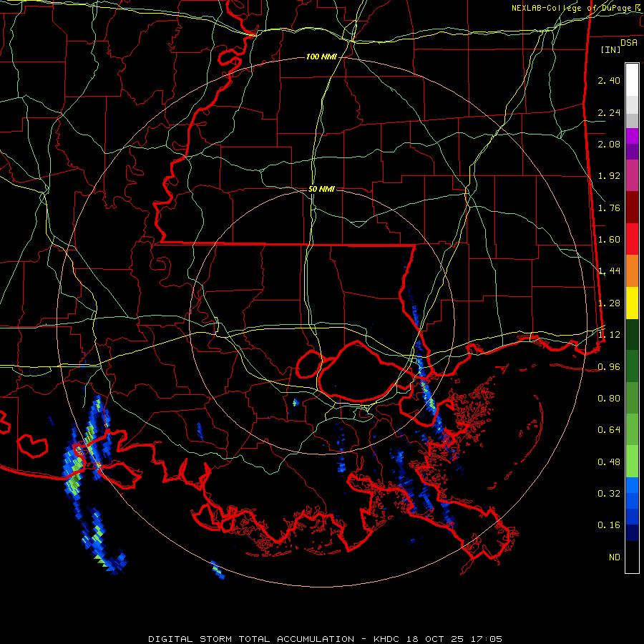
Task: Click the white swatch at the legend top
Action: point(632,79)
